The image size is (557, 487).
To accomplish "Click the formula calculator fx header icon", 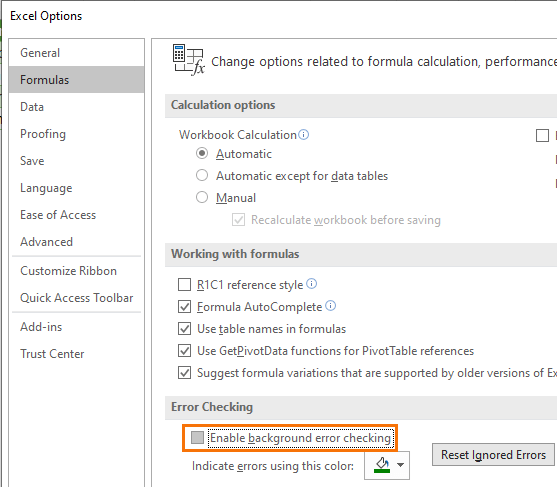I will (189, 60).
